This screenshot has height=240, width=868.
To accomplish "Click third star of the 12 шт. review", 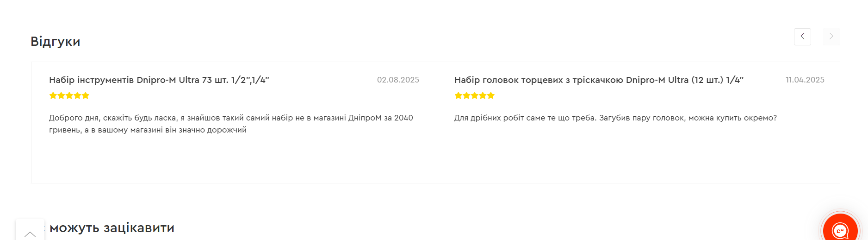I will [475, 96].
